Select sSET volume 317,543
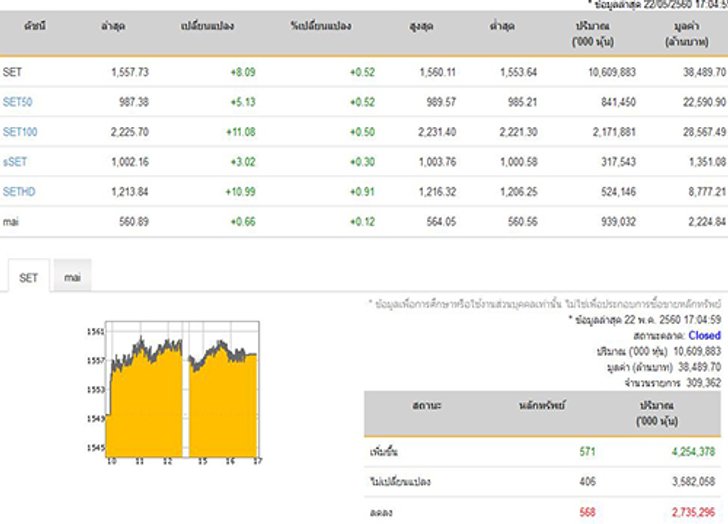Image resolution: width=728 pixels, height=524 pixels. pos(618,162)
